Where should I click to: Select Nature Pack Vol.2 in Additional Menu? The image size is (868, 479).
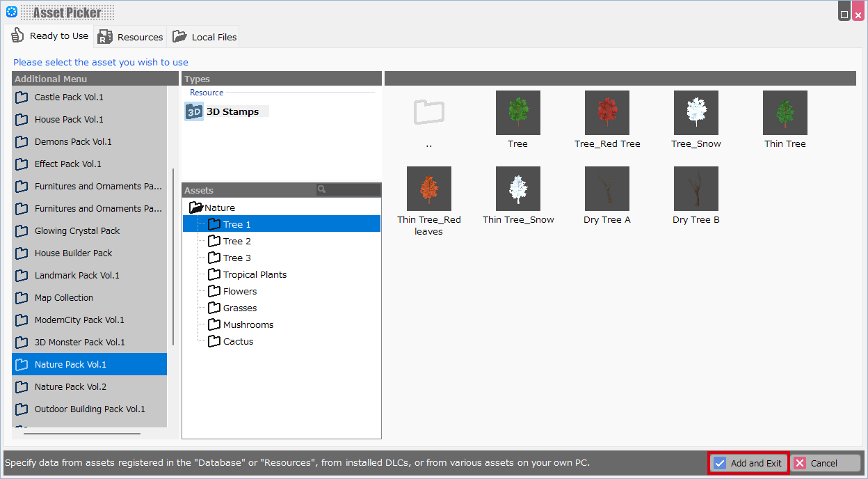[x=70, y=386]
